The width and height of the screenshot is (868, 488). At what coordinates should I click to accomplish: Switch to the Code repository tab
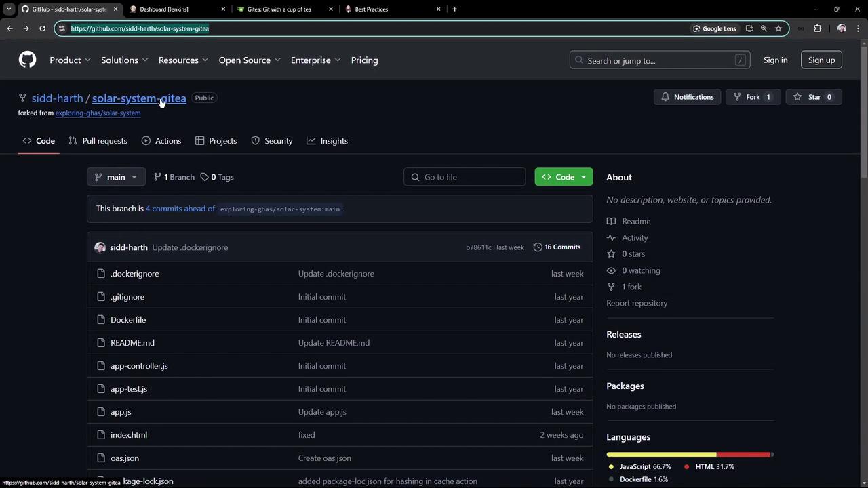click(39, 141)
